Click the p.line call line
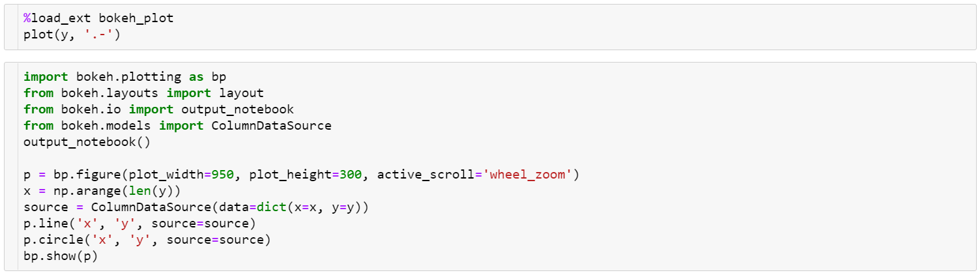The image size is (980, 275). tap(139, 224)
